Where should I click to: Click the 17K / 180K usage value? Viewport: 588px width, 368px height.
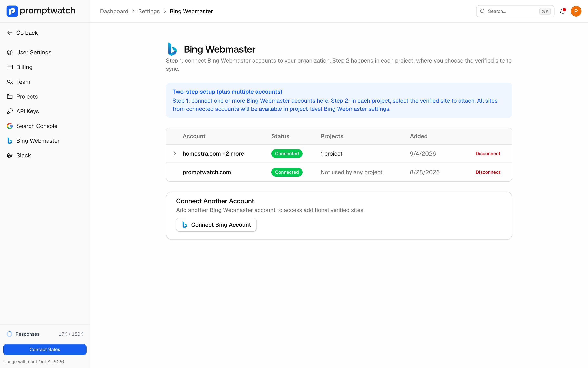[71, 334]
